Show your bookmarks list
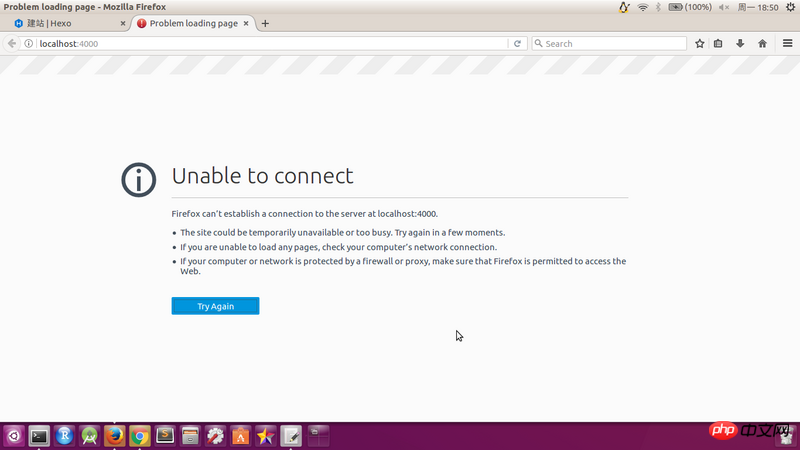800x450 pixels. [718, 43]
